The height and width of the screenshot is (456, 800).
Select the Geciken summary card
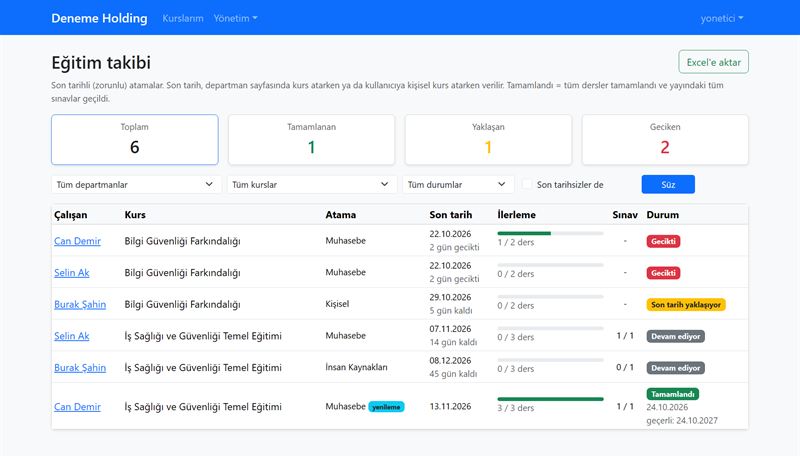(x=665, y=140)
